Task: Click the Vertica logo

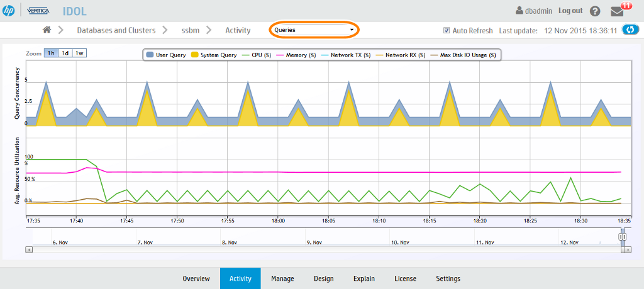Action: click(40, 11)
